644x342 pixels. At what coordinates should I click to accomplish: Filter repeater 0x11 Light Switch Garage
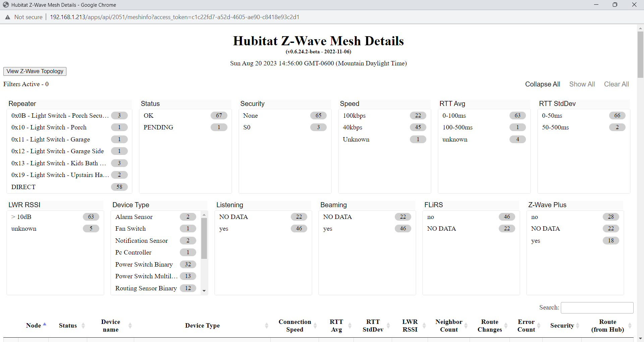(x=69, y=139)
